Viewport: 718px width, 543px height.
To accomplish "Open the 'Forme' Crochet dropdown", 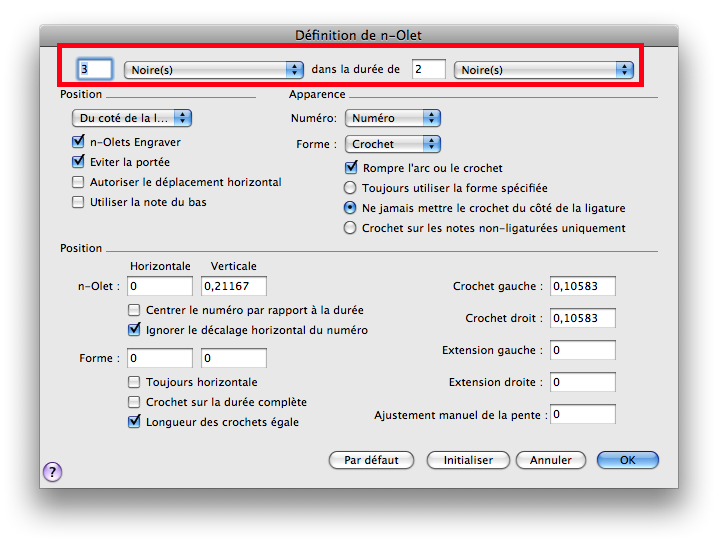I will point(392,144).
